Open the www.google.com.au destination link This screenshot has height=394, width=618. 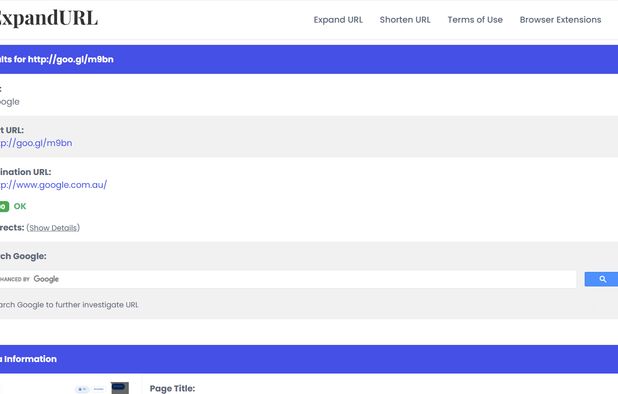coord(53,185)
